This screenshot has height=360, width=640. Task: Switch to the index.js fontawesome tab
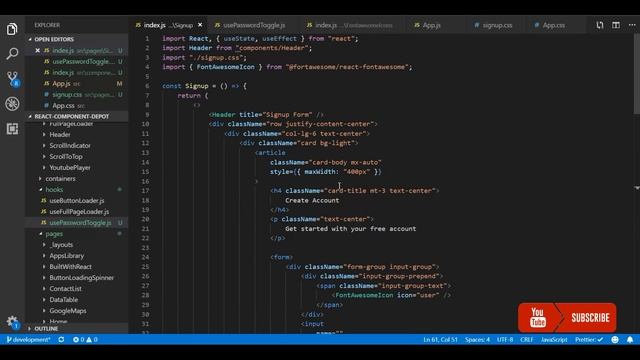(x=351, y=25)
